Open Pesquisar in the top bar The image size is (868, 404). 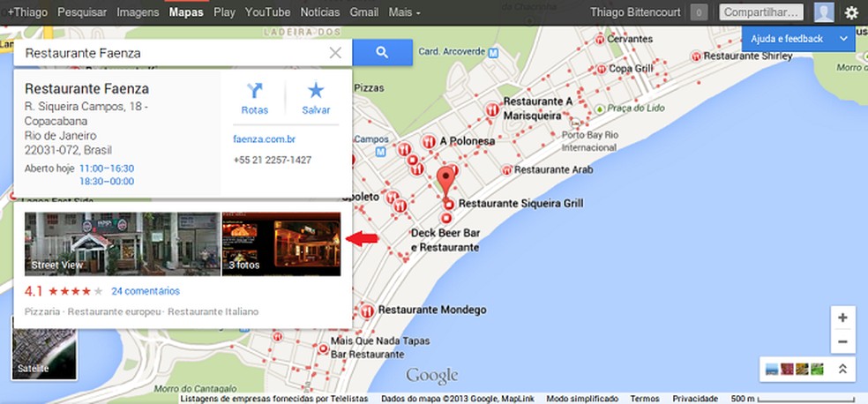click(83, 12)
